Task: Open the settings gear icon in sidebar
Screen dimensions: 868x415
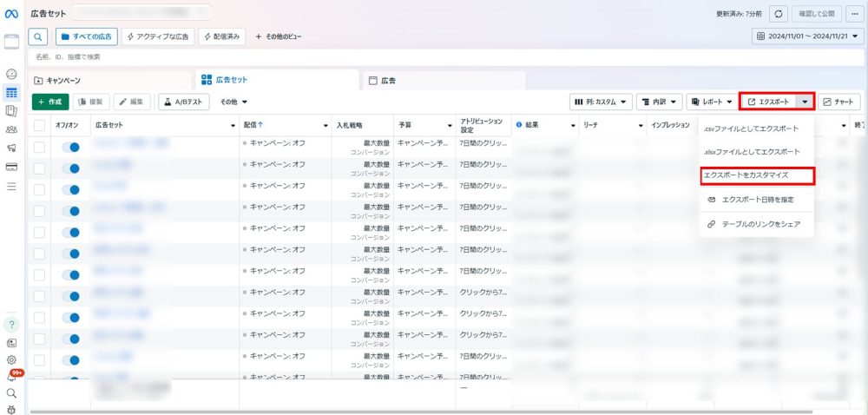Action: tap(11, 359)
